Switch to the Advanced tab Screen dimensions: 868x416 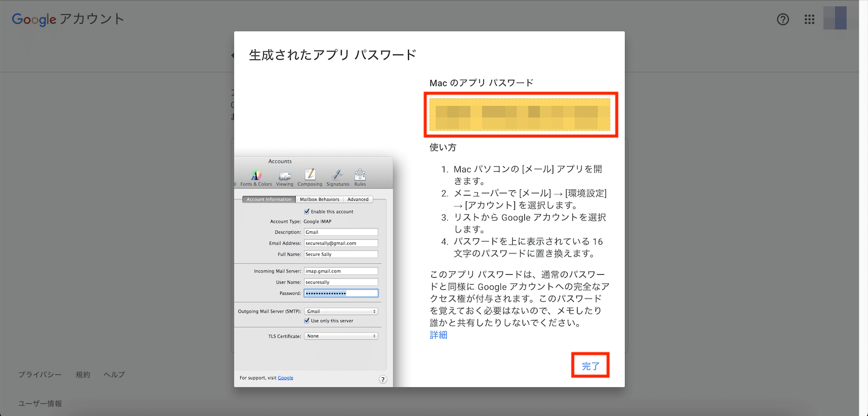coord(358,200)
